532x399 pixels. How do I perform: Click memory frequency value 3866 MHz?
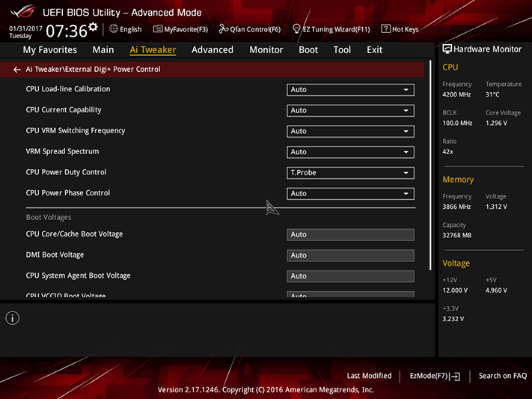456,207
